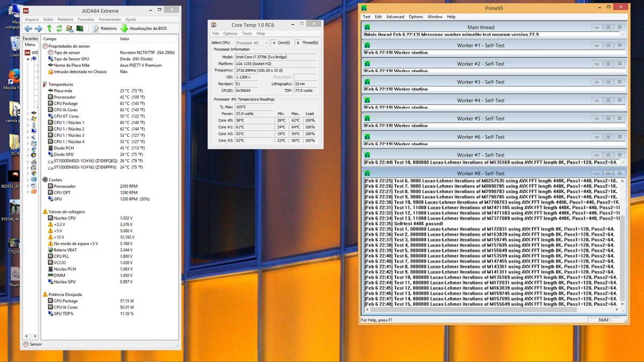Click the Worker #1 window icon

[x=368, y=46]
